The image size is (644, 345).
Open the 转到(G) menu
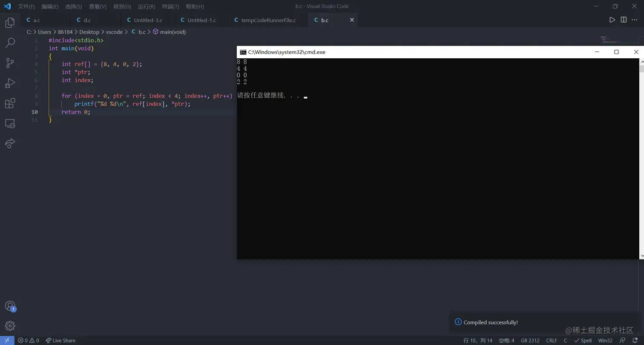[122, 6]
